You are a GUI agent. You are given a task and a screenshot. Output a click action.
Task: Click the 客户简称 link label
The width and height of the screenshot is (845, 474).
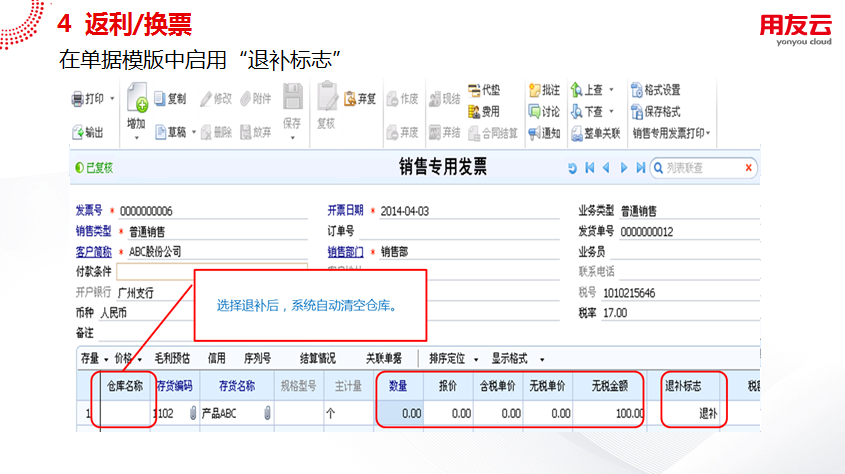pyautogui.click(x=94, y=252)
